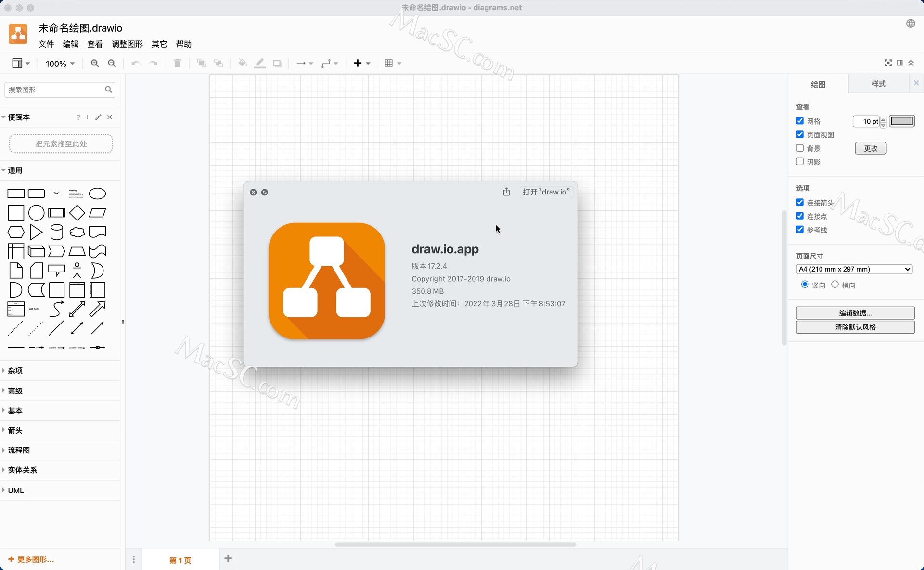
Task: Open the 编辑 edit menu
Action: point(71,44)
